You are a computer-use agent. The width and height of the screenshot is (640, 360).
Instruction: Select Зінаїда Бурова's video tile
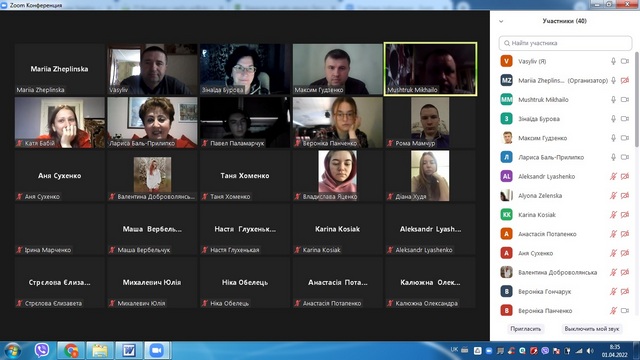245,69
